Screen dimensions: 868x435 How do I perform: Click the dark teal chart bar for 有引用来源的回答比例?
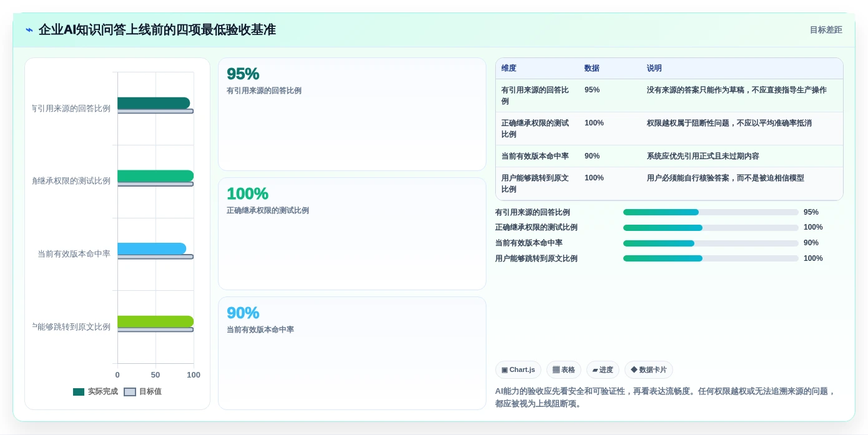(154, 103)
